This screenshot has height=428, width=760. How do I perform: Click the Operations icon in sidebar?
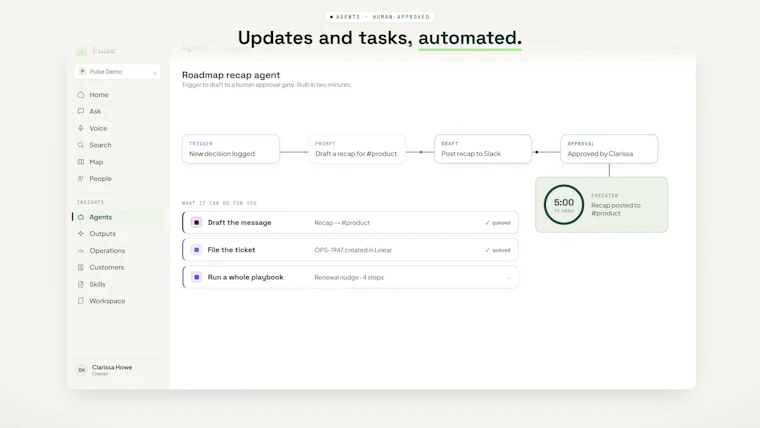point(80,251)
